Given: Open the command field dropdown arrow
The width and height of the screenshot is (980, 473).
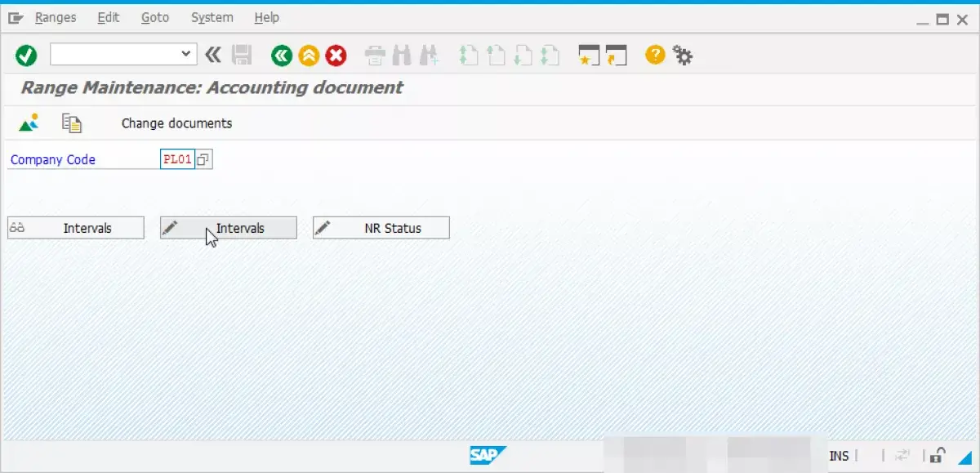Looking at the screenshot, I should (x=187, y=55).
